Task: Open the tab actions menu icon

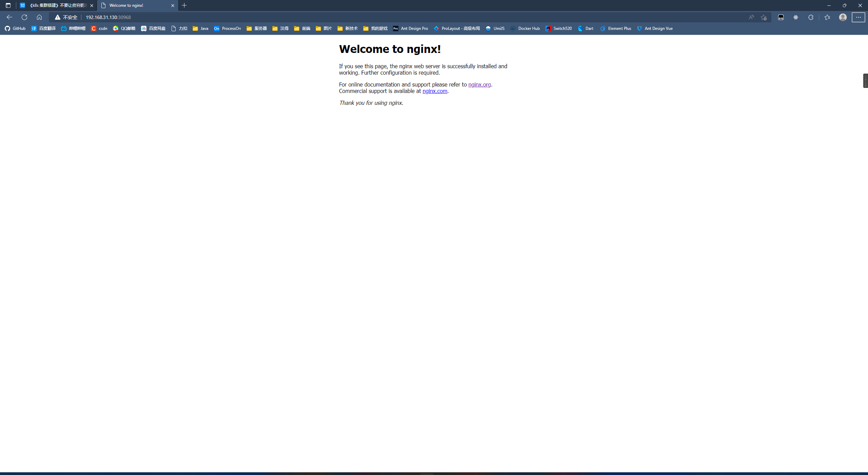Action: [8, 5]
